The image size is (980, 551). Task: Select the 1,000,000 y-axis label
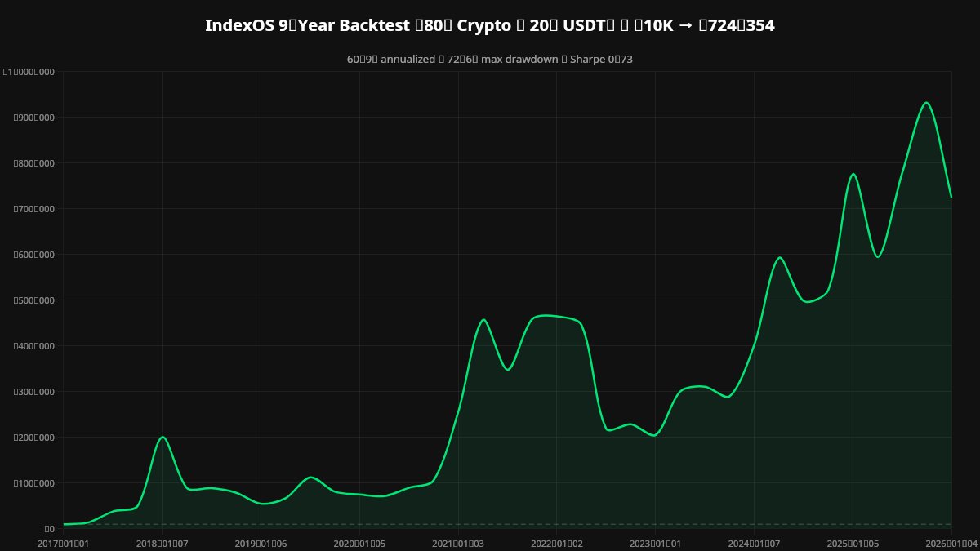coord(29,72)
